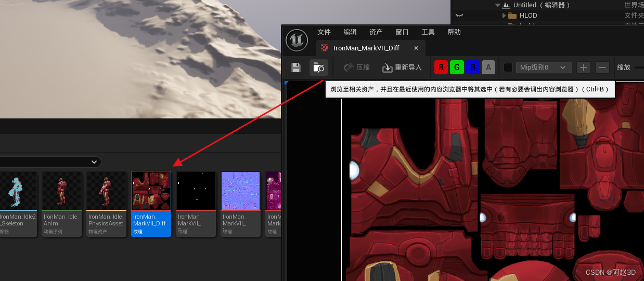Browse to asset in Content Browser
The width and height of the screenshot is (644, 281).
319,68
